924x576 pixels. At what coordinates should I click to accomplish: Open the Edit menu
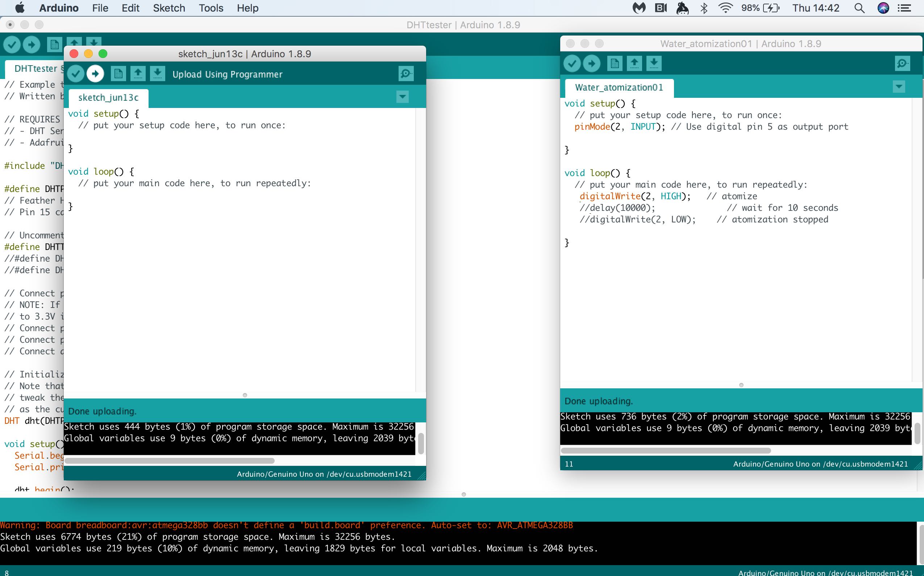click(x=130, y=8)
